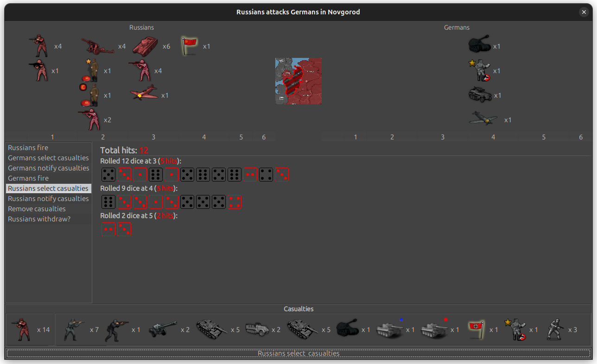Click the battle map thumbnail

click(x=298, y=81)
